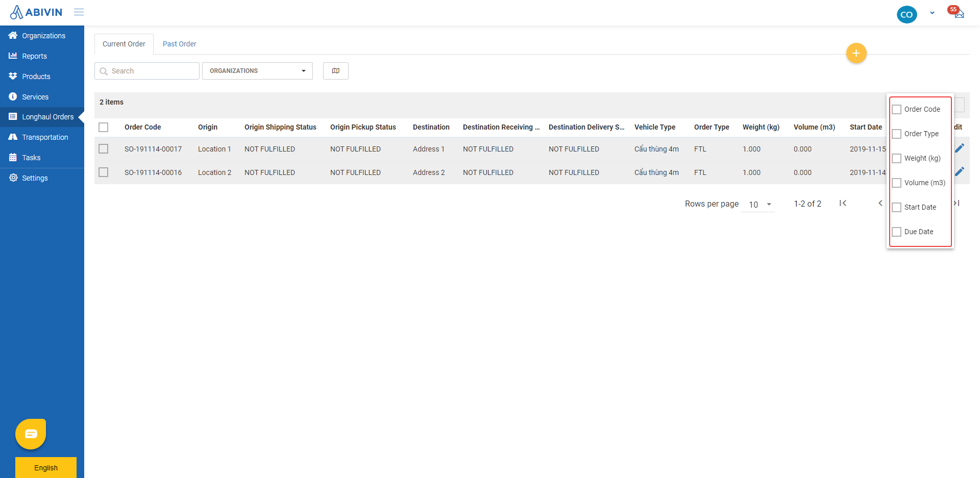This screenshot has width=980, height=478.
Task: Open the notifications mail icon
Action: click(958, 13)
